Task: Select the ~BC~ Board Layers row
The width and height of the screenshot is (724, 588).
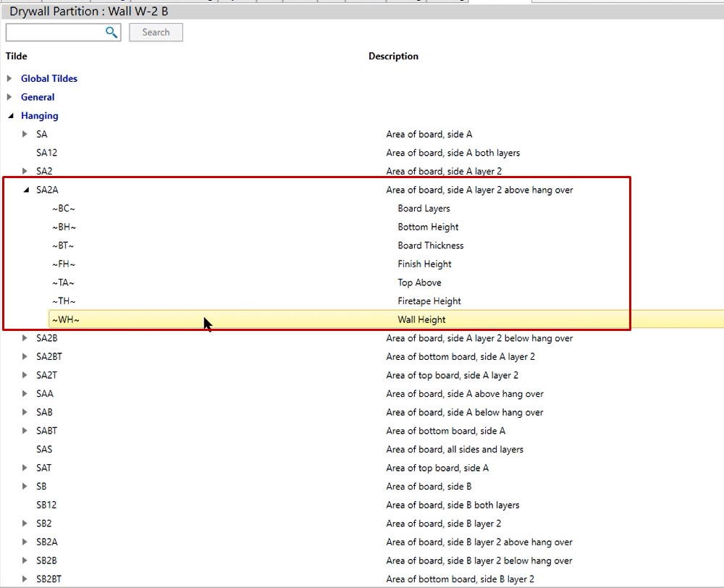Action: [x=63, y=209]
